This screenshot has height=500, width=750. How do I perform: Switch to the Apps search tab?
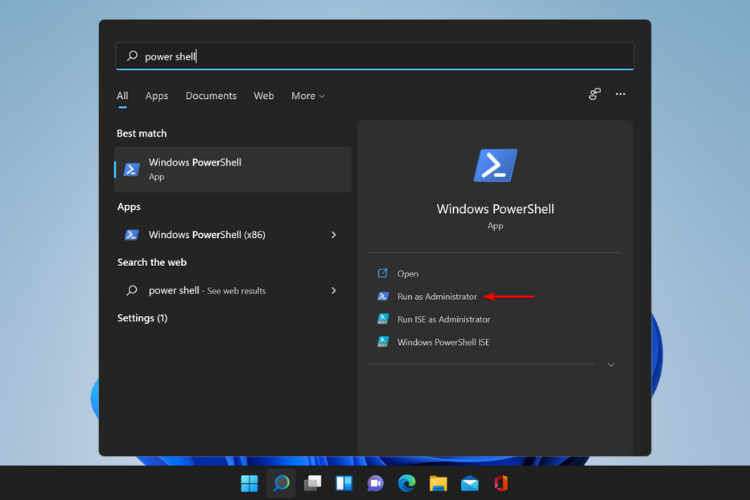click(x=156, y=96)
